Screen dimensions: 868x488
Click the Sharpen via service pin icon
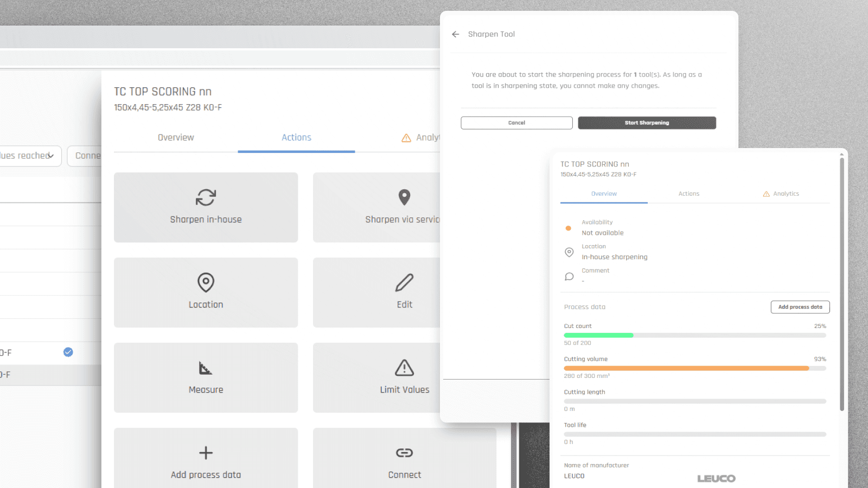tap(404, 197)
